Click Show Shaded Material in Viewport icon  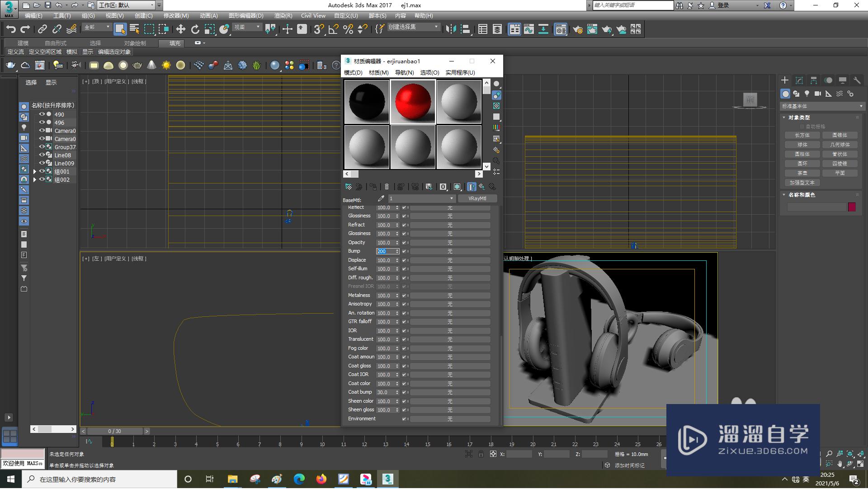coord(457,187)
